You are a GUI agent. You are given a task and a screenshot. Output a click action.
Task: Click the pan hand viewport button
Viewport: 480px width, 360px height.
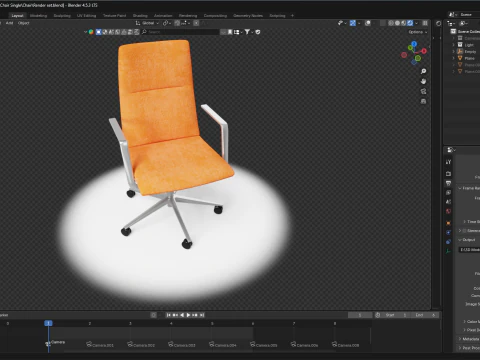click(423, 81)
